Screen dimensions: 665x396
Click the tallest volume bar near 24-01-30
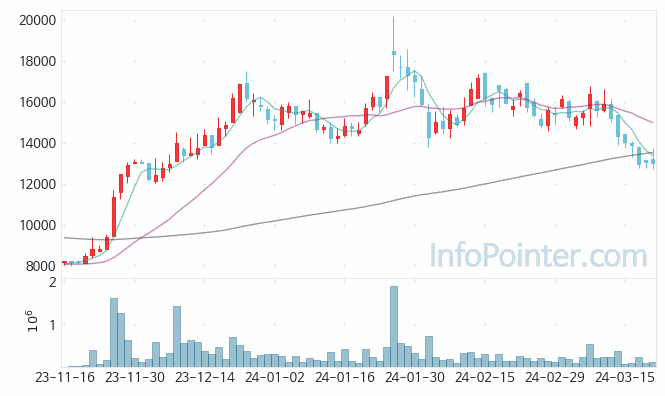[394, 326]
